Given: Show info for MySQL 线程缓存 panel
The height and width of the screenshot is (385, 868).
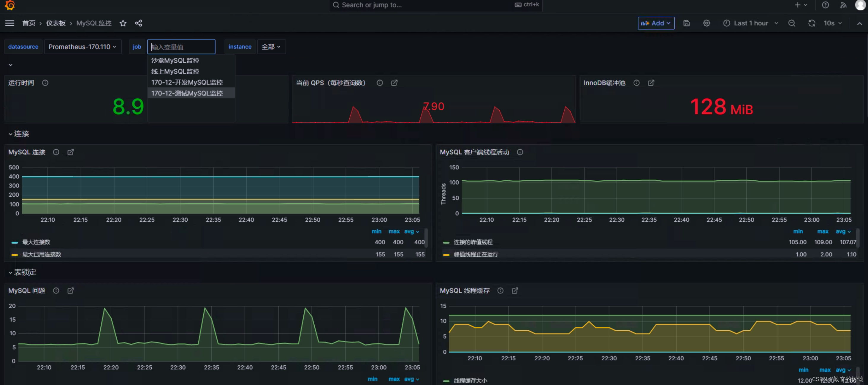Looking at the screenshot, I should click(x=500, y=291).
